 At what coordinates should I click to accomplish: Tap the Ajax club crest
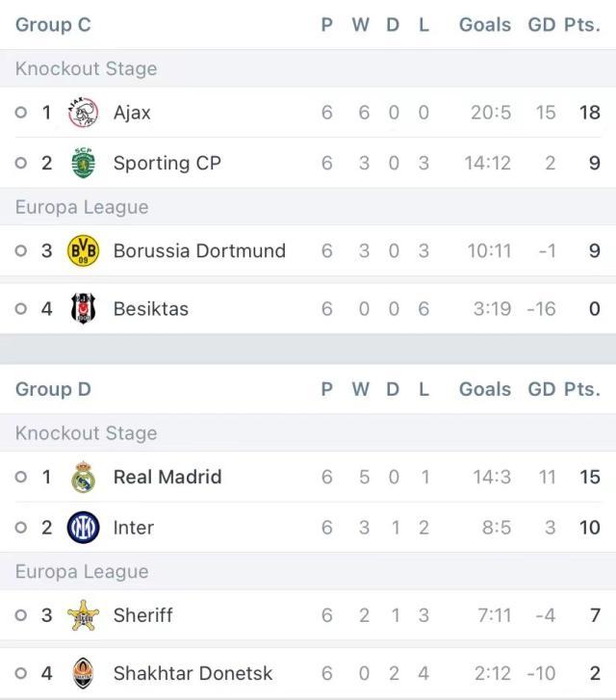[x=83, y=113]
